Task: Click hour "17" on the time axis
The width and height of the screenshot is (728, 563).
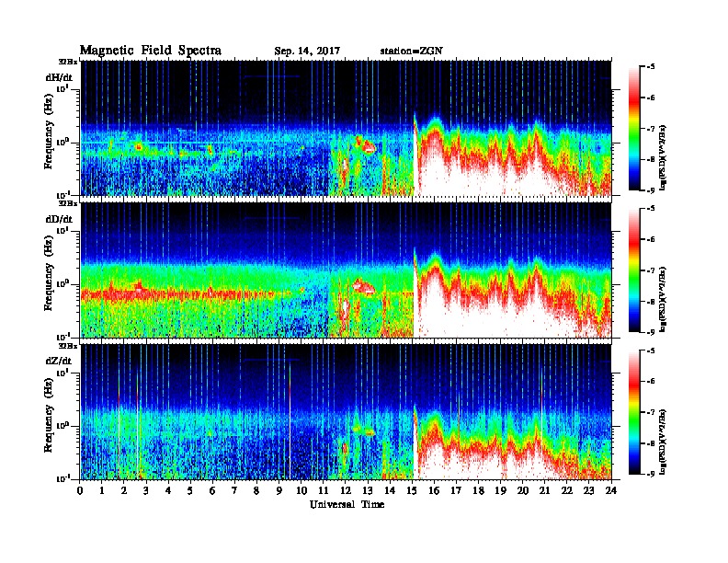Action: tap(457, 490)
